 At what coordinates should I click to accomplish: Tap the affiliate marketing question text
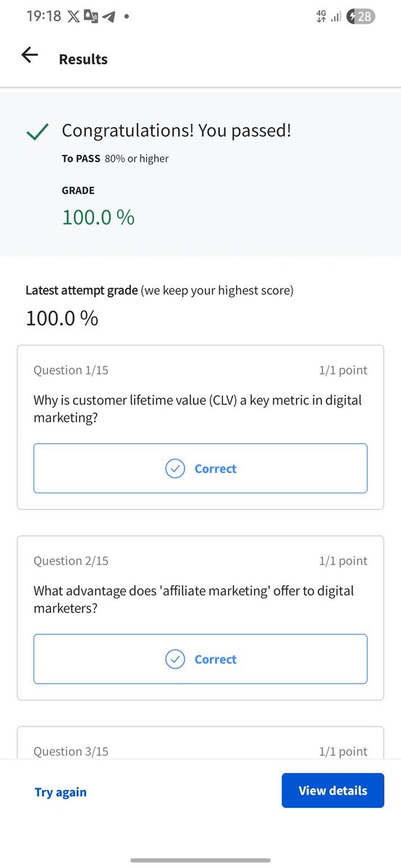click(x=194, y=600)
